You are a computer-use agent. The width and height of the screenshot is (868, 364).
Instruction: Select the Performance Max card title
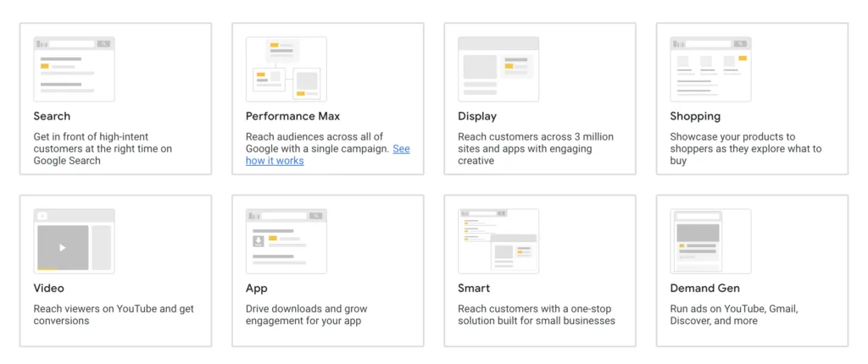tap(292, 116)
